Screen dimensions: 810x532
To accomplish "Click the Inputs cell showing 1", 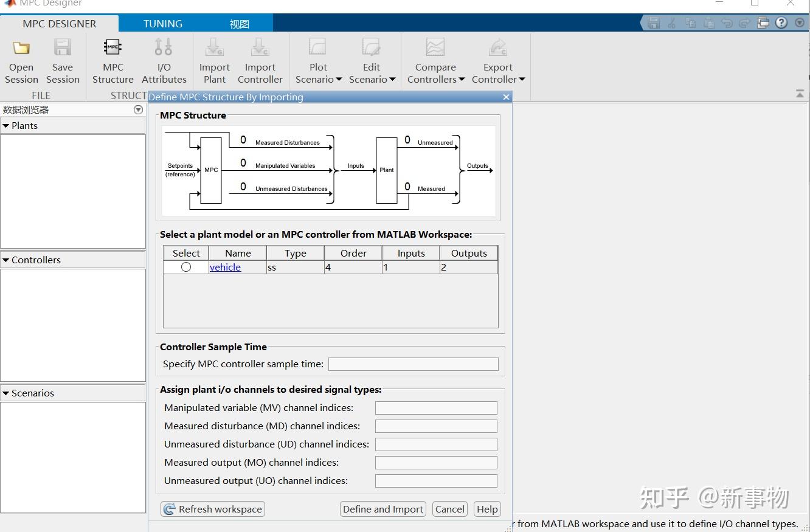I will click(x=411, y=268).
